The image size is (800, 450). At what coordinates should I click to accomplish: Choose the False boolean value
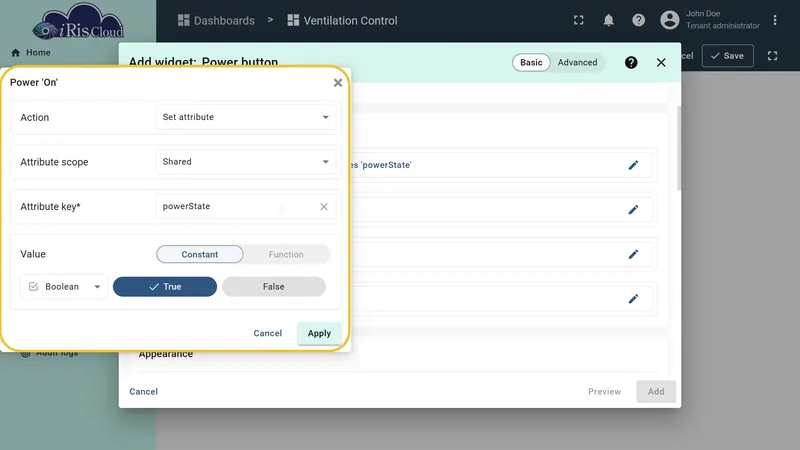274,287
